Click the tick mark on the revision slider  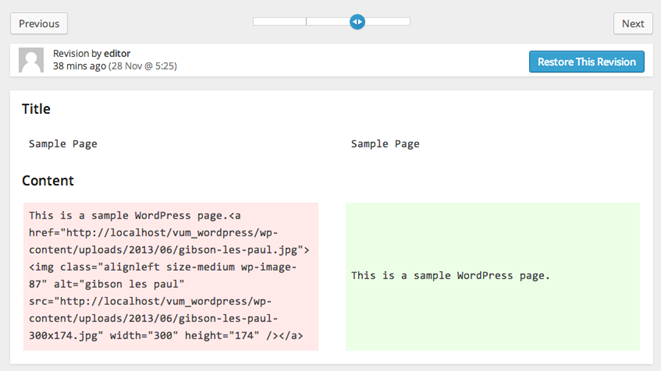click(306, 22)
